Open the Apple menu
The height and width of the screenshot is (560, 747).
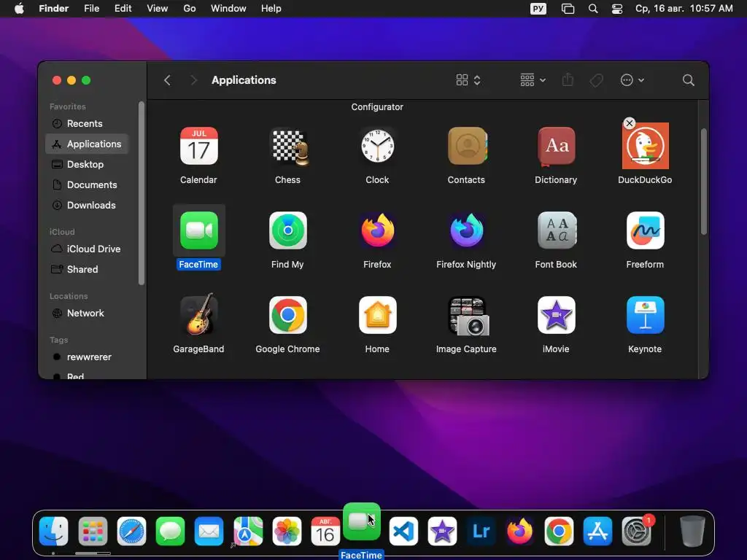click(x=19, y=9)
